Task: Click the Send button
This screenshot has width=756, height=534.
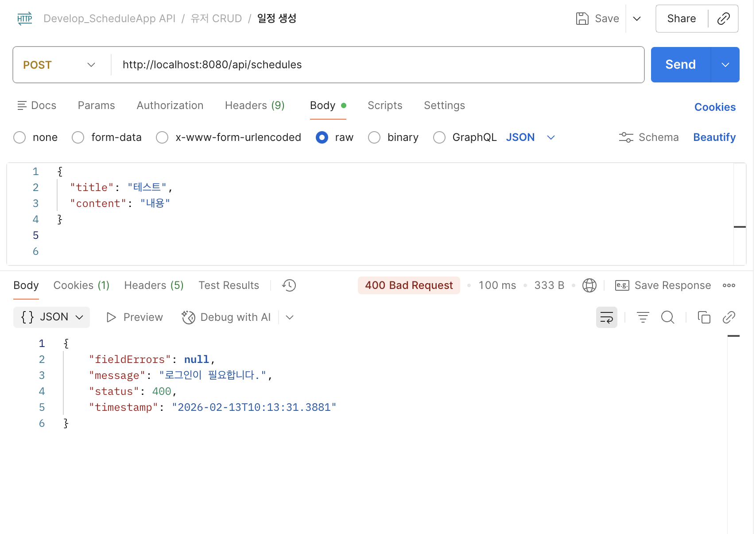Action: click(x=680, y=65)
